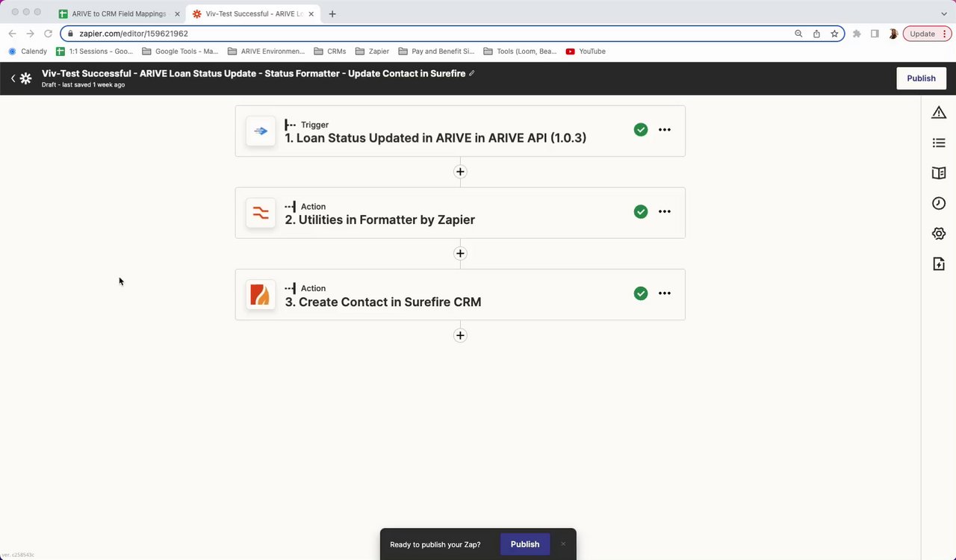Click the browser back navigation arrow
The image size is (956, 560).
pos(12,34)
